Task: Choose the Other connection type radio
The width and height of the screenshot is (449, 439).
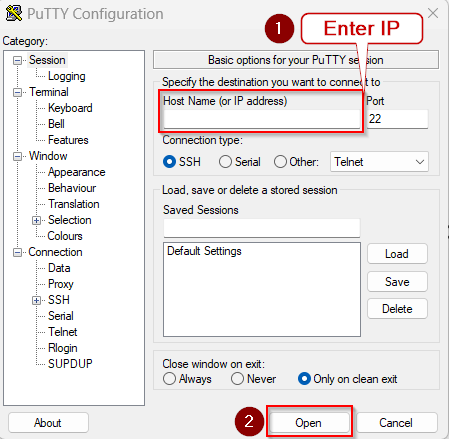Action: [280, 162]
